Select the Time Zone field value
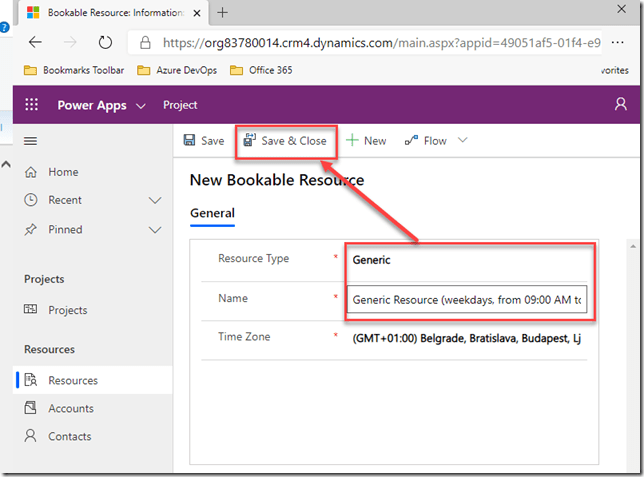644x477 pixels. coord(466,338)
